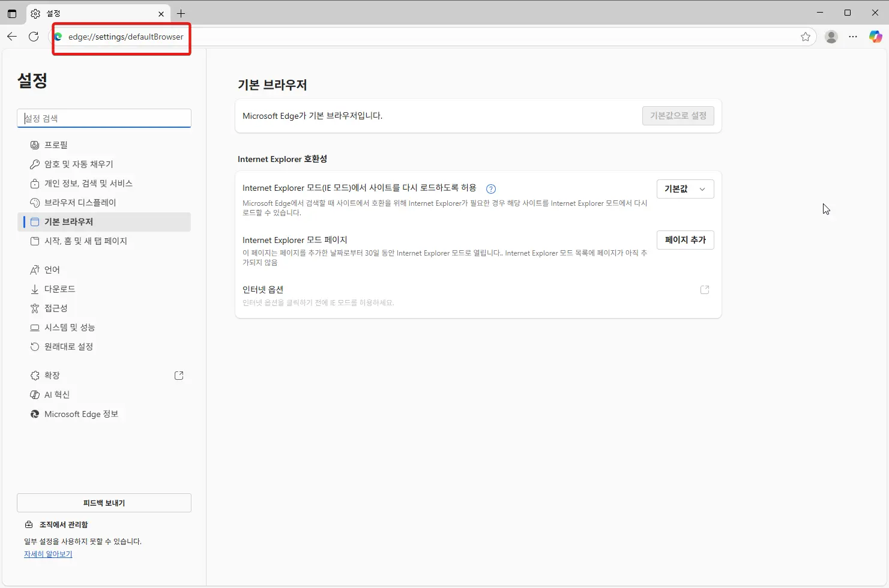Open the profile avatar icon

pos(831,37)
